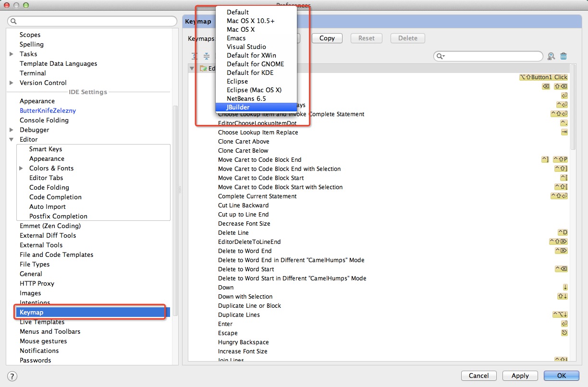Viewport: 588px width, 387px height.
Task: Select Default for KDE keymap
Action: (x=256, y=73)
